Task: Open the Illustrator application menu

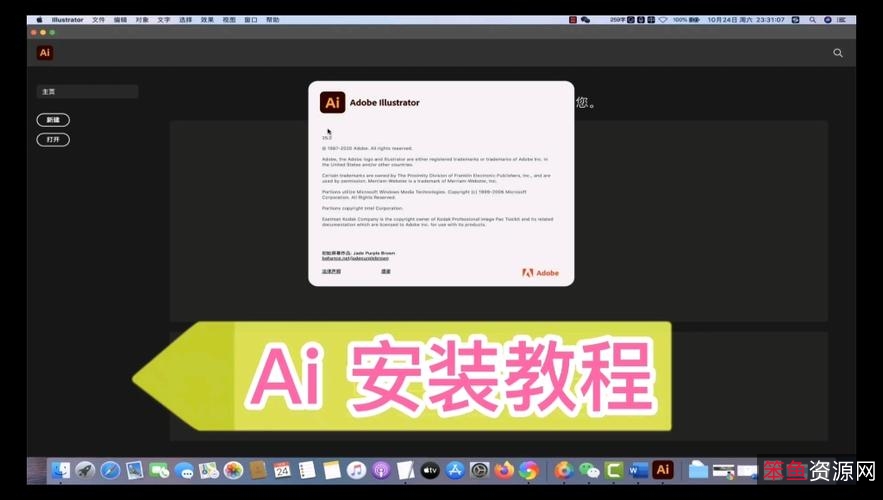Action: (68, 20)
